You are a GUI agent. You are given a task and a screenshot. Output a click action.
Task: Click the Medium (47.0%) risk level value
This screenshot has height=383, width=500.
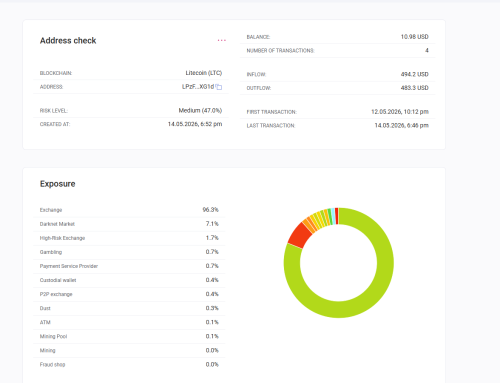coord(200,110)
